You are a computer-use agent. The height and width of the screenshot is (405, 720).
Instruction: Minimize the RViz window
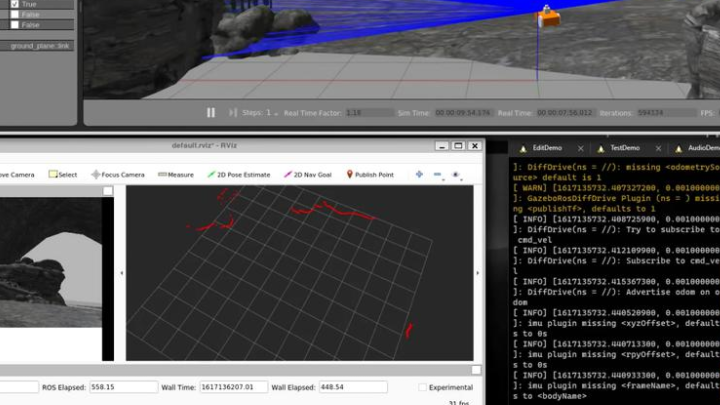(442, 146)
